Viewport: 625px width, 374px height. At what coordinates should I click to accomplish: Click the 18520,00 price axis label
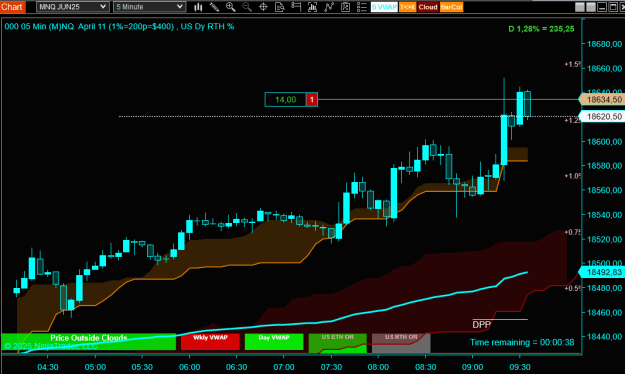604,239
